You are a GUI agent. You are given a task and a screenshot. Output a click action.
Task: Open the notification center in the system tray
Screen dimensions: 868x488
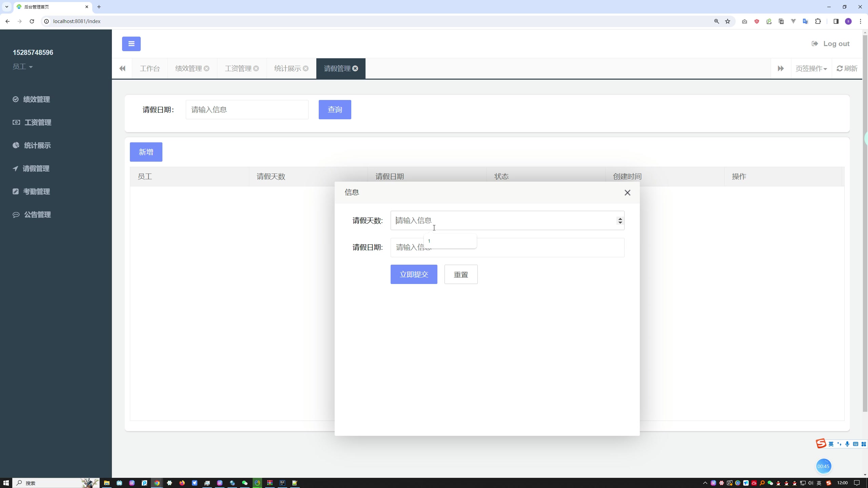point(857,483)
